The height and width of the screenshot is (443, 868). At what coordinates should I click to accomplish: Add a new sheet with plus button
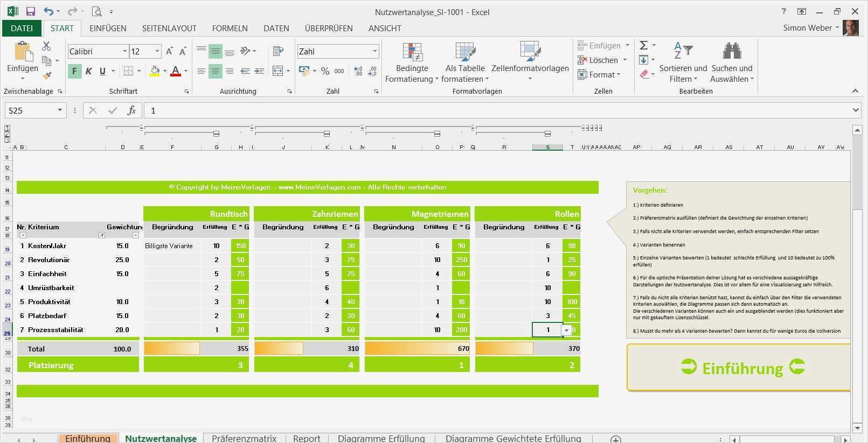616,439
